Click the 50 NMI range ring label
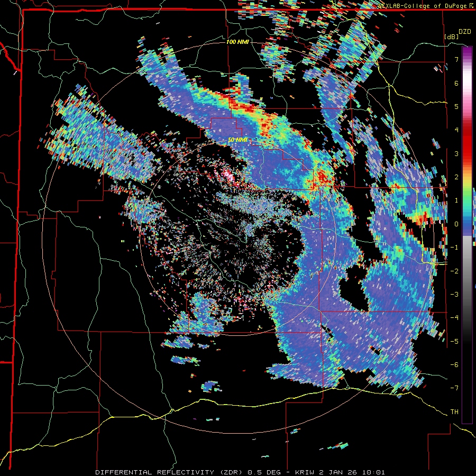The width and height of the screenshot is (476, 476). pos(237,140)
